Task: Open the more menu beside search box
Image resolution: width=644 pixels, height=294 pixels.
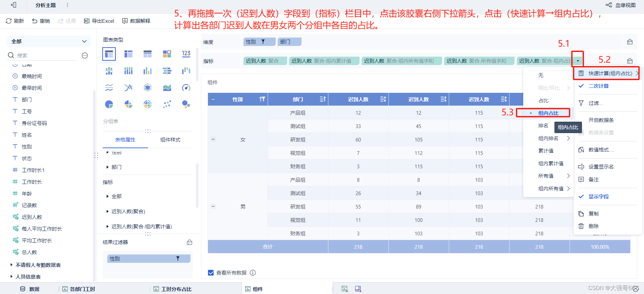Action: [85, 55]
